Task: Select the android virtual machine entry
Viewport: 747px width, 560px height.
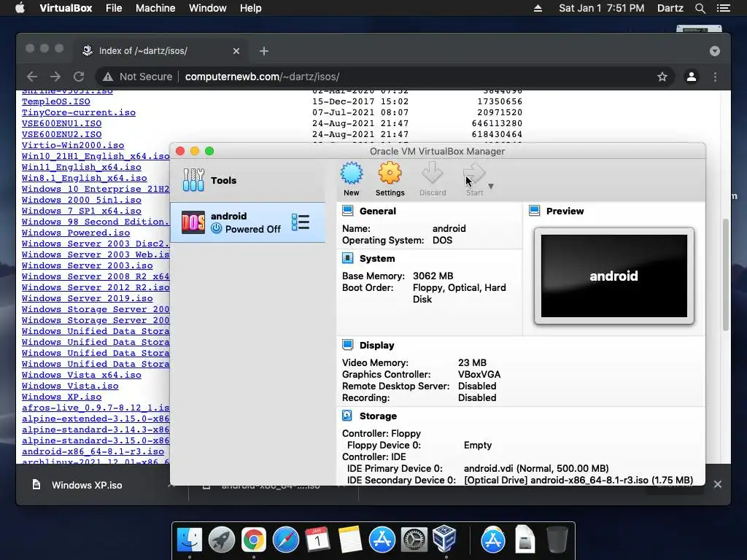Action: (x=248, y=222)
